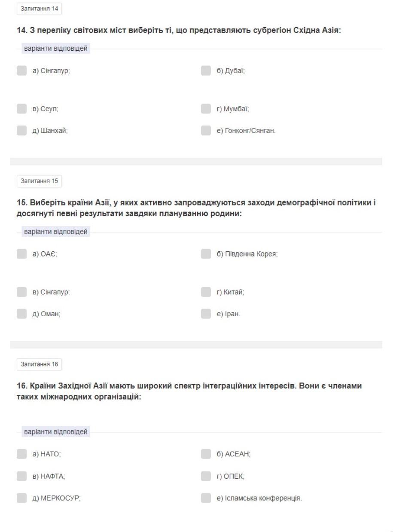Select the Гонконг/Сянган checkbox
Image resolution: width=393 pixels, height=532 pixels.
click(206, 131)
